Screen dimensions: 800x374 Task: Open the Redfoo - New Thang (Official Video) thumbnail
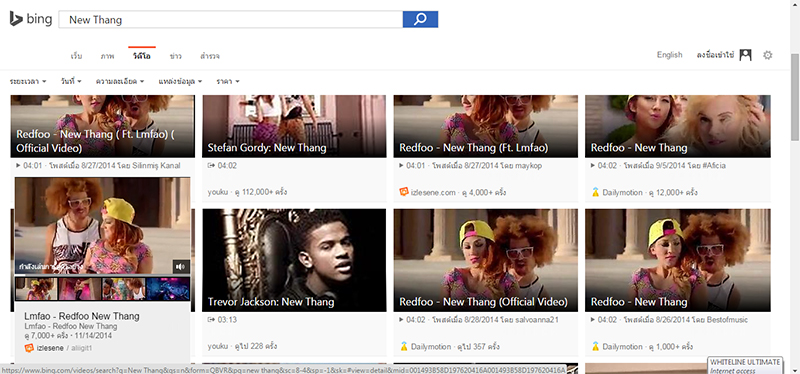pos(486,260)
